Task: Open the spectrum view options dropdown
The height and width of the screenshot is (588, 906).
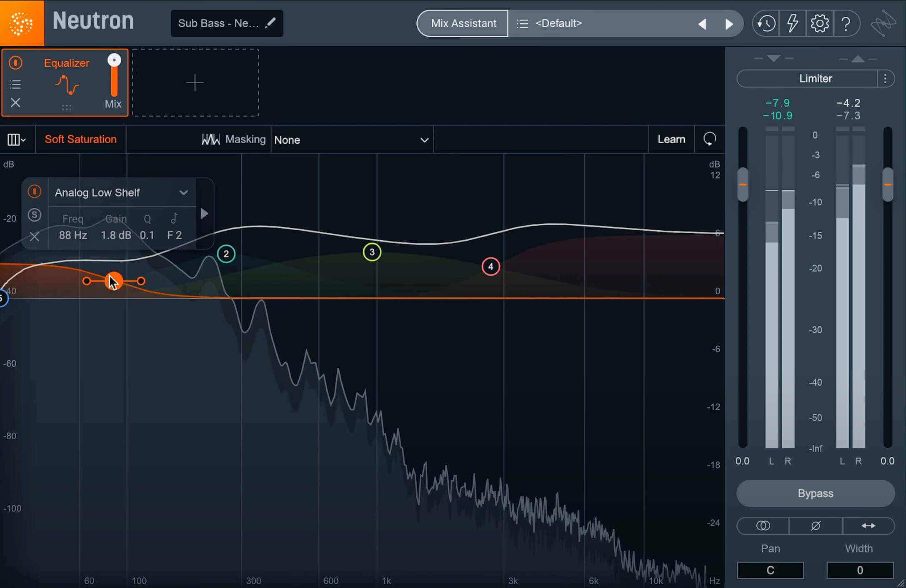Action: [x=17, y=140]
